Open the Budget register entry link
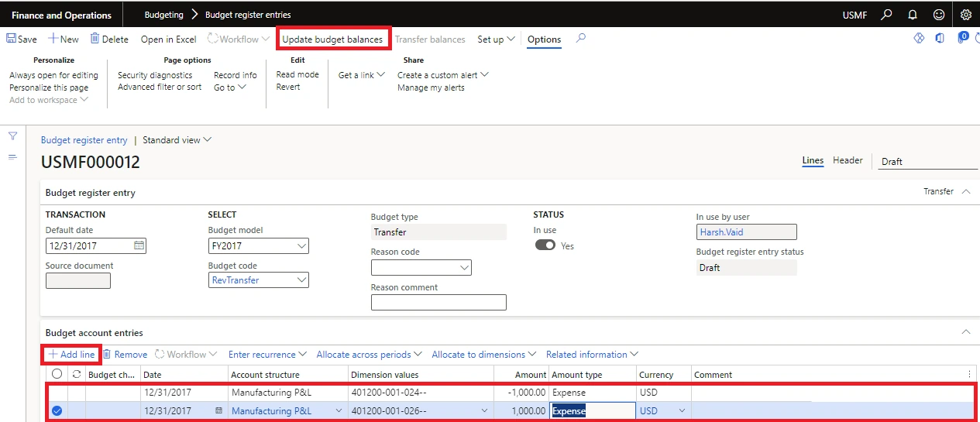Image resolution: width=980 pixels, height=422 pixels. coord(84,140)
